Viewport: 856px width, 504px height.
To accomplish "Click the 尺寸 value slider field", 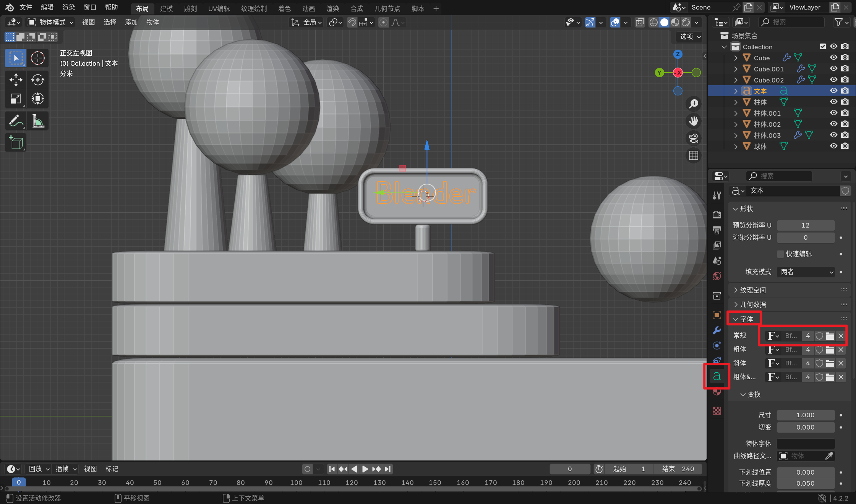I will pos(805,415).
